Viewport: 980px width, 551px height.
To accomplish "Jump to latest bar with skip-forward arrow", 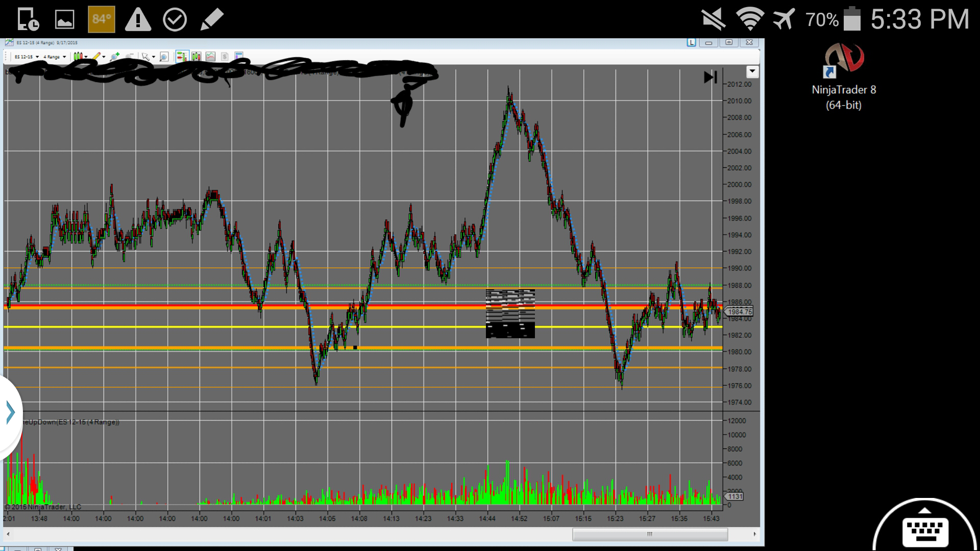I will tap(710, 77).
